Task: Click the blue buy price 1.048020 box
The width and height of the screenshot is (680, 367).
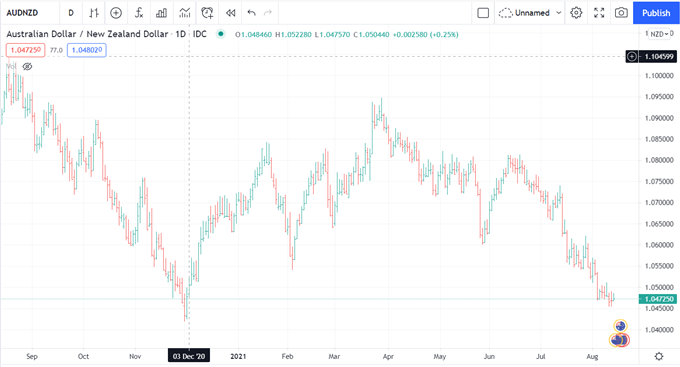Action: tap(87, 50)
